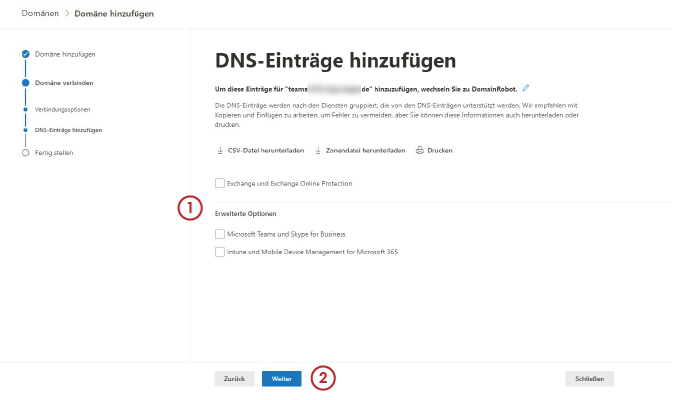The image size is (679, 400).
Task: Check Exchange und Exchange Online Protection
Action: coord(220,183)
